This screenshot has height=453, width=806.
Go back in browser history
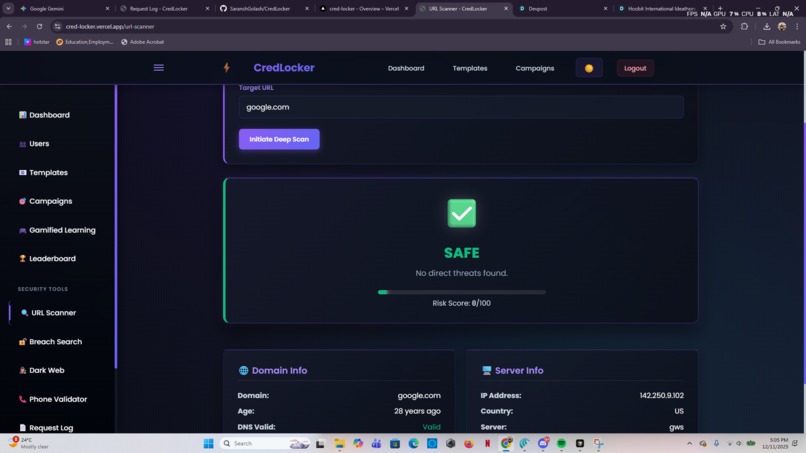9,26
